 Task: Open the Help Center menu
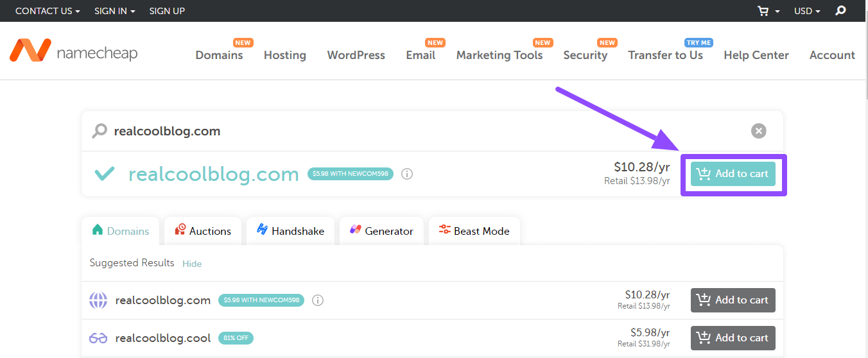756,55
